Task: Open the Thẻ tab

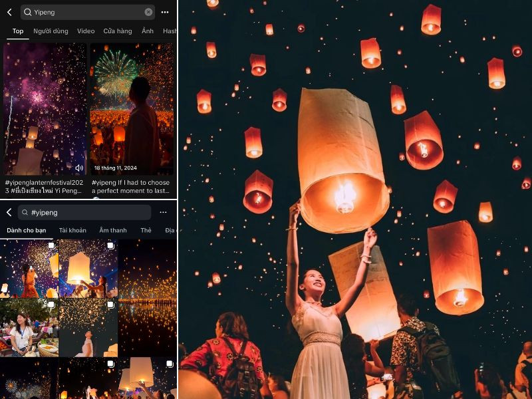Action: pyautogui.click(x=146, y=230)
